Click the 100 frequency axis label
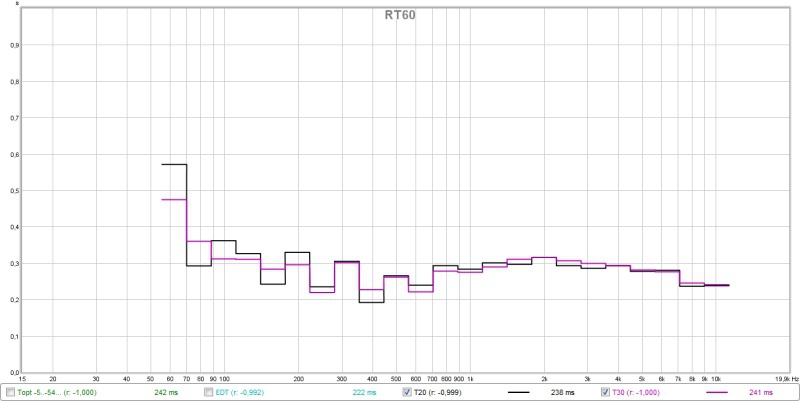The width and height of the screenshot is (800, 402). coord(224,380)
